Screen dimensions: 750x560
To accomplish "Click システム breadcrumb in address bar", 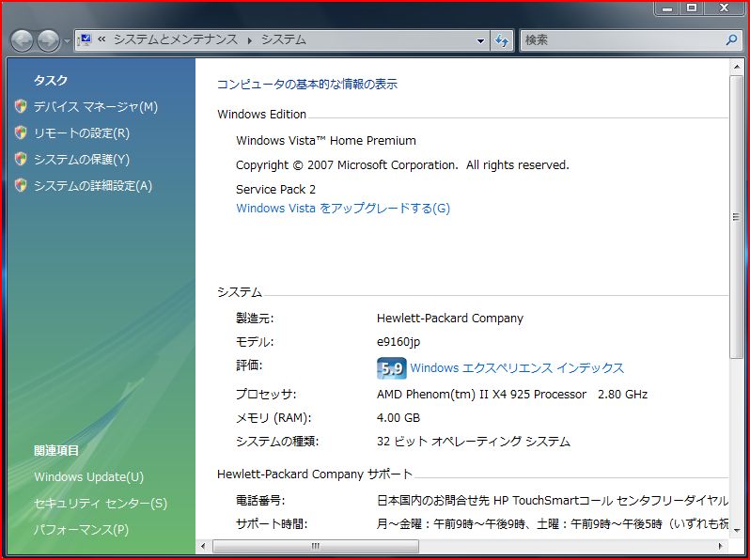I will click(283, 39).
